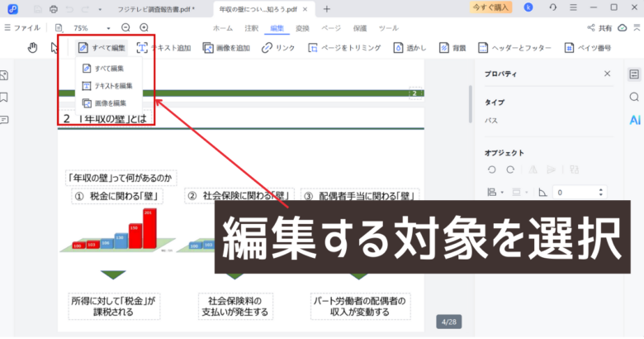Viewport: 644px width, 339px height.
Task: Open the AI assistant panel
Action: [x=634, y=119]
